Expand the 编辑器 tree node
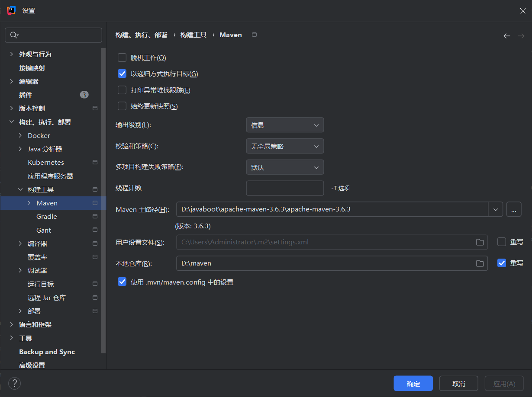 pyautogui.click(x=12, y=81)
